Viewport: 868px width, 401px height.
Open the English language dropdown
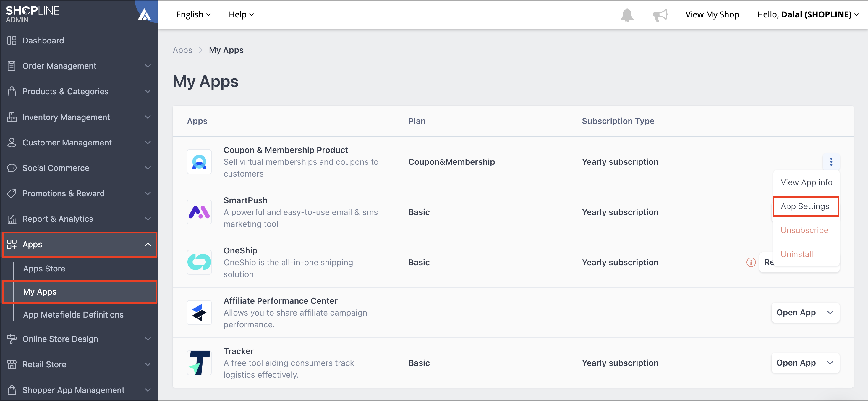193,14
